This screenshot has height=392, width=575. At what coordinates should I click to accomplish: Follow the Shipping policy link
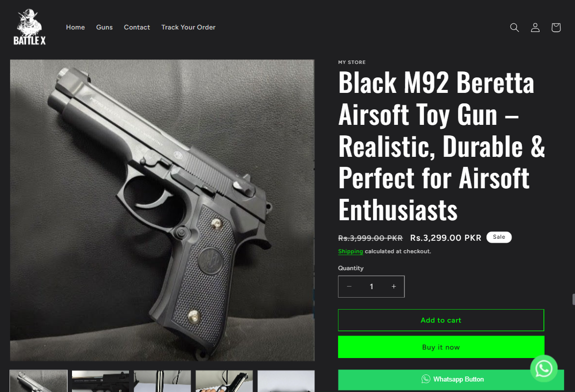(x=350, y=251)
